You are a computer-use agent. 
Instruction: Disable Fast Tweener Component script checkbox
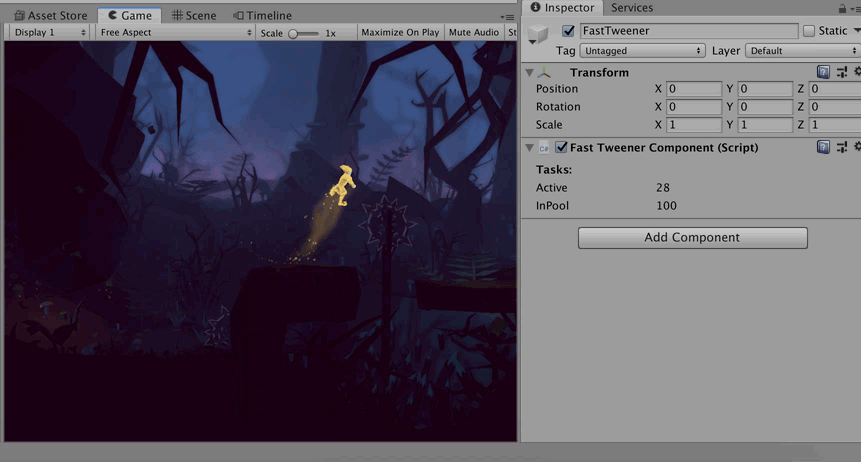point(561,147)
